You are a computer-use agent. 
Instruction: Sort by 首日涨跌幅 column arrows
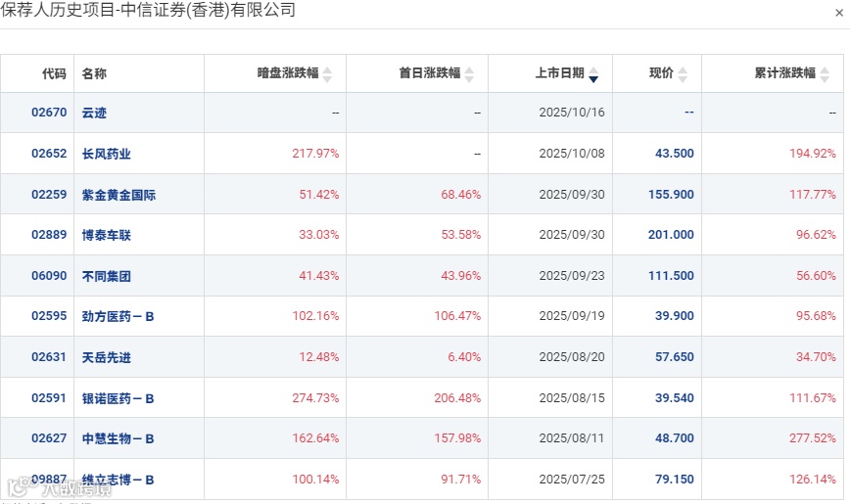pyautogui.click(x=469, y=73)
